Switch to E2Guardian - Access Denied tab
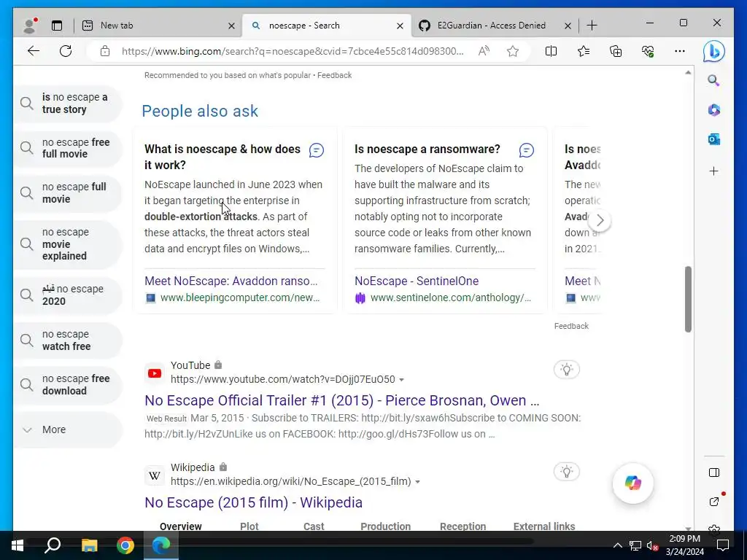 click(x=493, y=26)
